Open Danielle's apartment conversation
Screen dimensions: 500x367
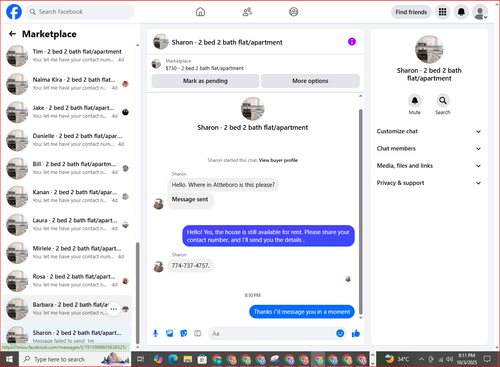pos(68,140)
